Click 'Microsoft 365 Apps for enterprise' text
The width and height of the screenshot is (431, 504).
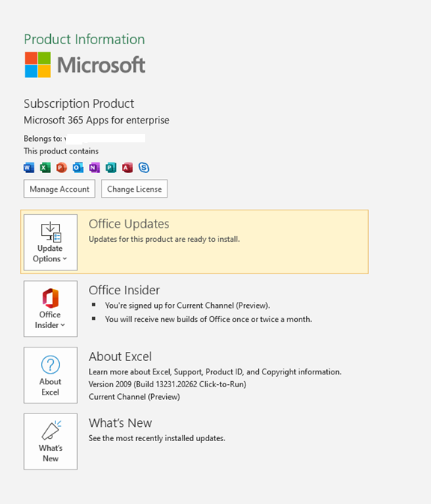pyautogui.click(x=97, y=121)
